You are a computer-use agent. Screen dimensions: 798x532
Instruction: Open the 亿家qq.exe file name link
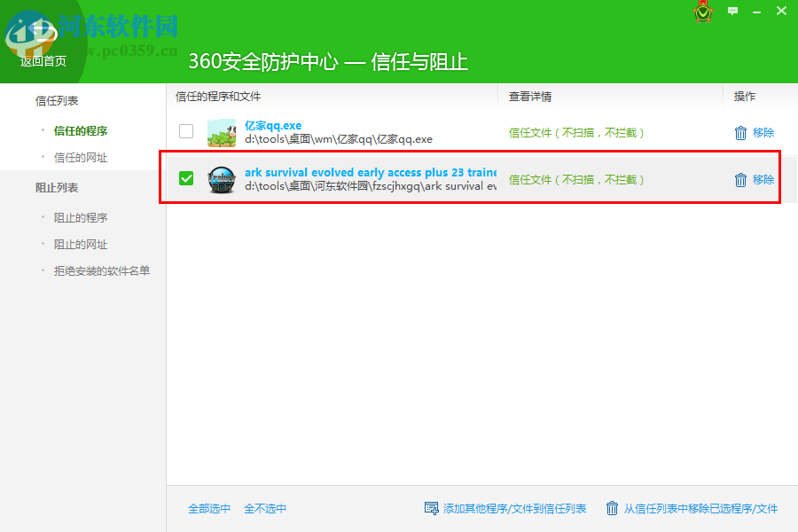point(273,125)
